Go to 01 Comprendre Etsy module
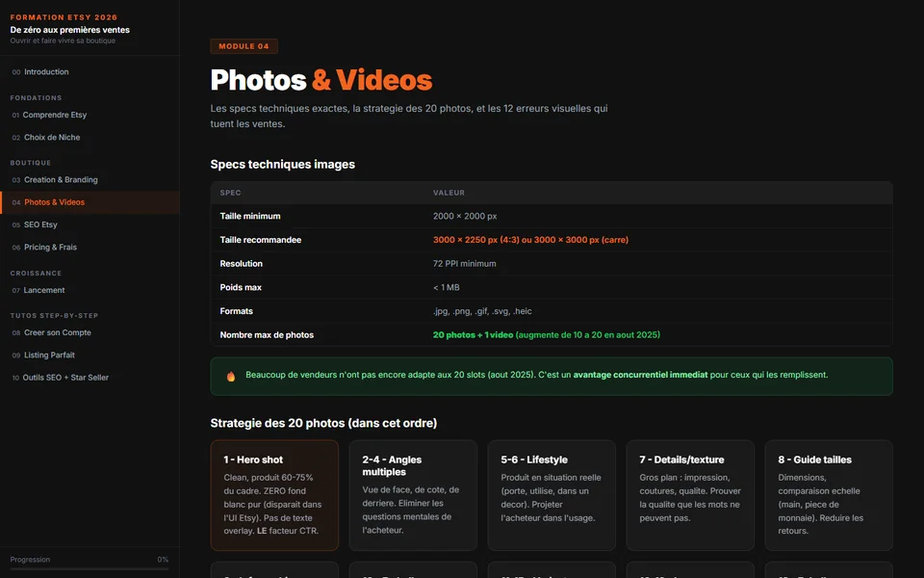Image resolution: width=924 pixels, height=578 pixels. pos(90,115)
